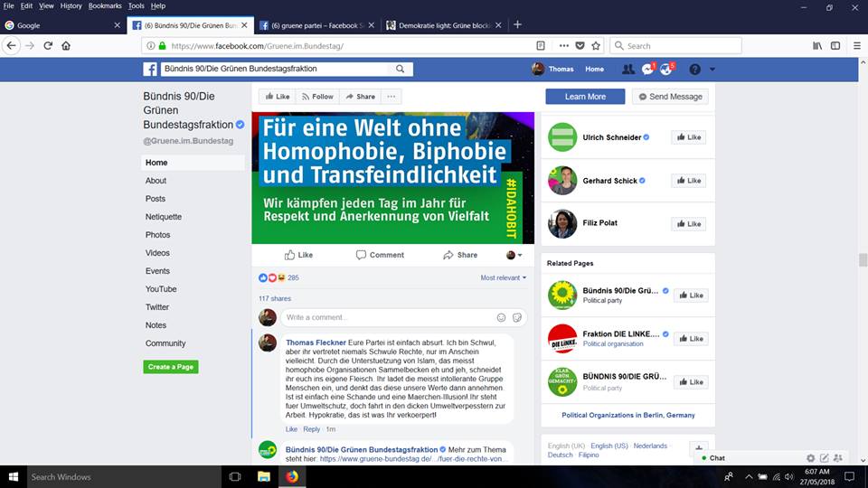This screenshot has width=868, height=488.
Task: Open the Bookmarks menu
Action: 105,5
